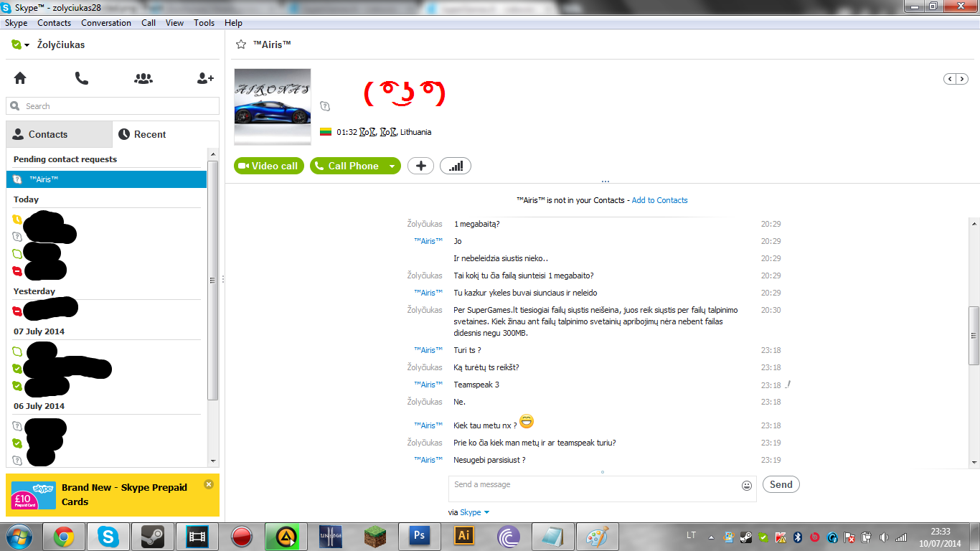
Task: Click the add contact icon
Action: (205, 78)
